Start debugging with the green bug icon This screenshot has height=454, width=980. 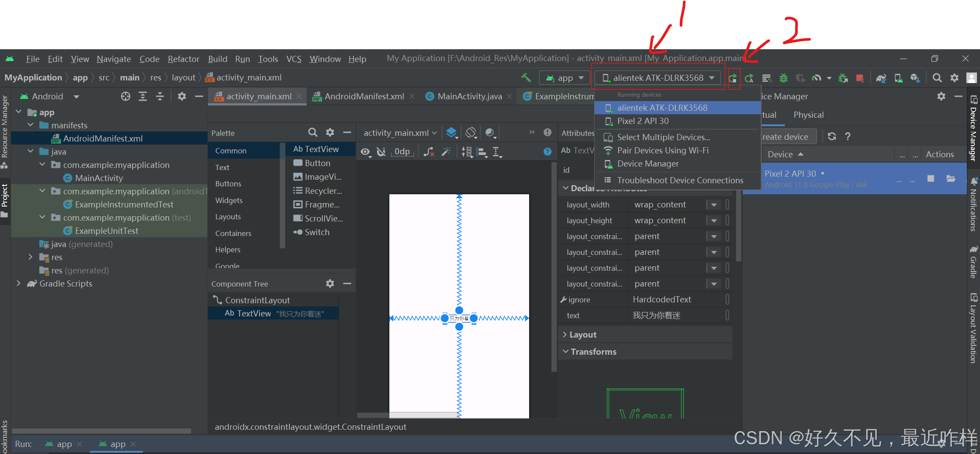(783, 78)
